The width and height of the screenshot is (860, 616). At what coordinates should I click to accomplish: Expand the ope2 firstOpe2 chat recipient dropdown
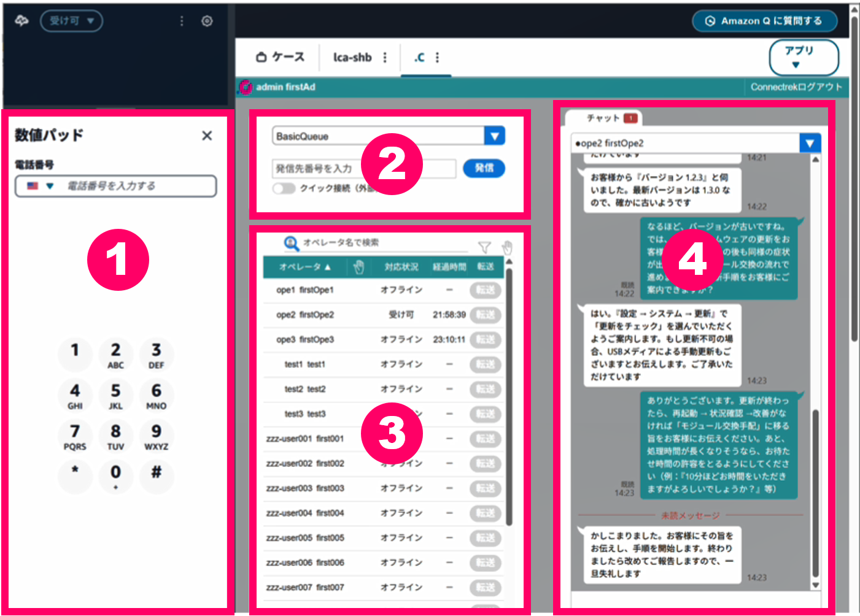(x=810, y=143)
